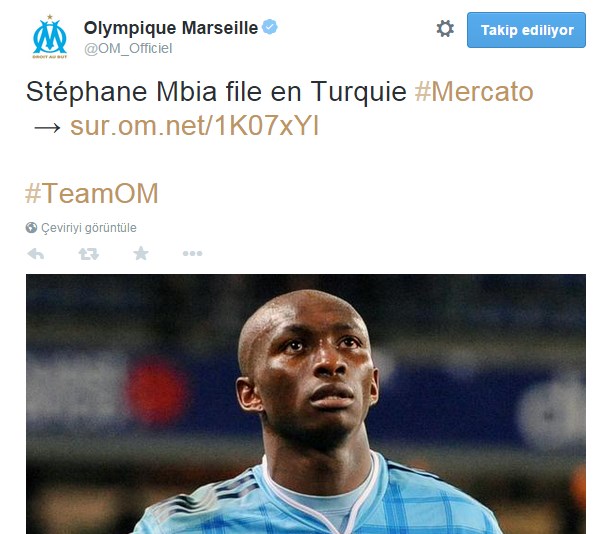Retweet this Mbia tweet
The height and width of the screenshot is (534, 613).
pyautogui.click(x=89, y=254)
